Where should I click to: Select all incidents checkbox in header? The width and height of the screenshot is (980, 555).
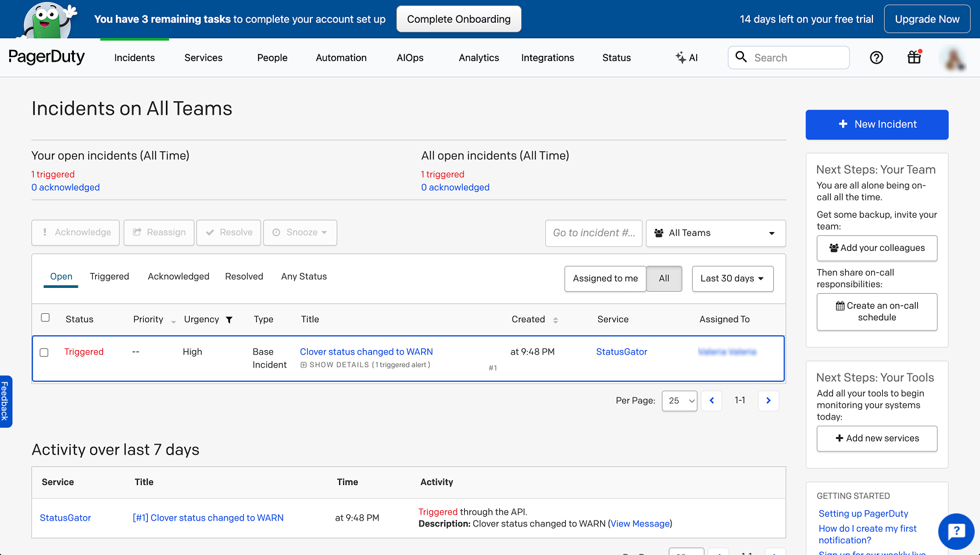[45, 318]
